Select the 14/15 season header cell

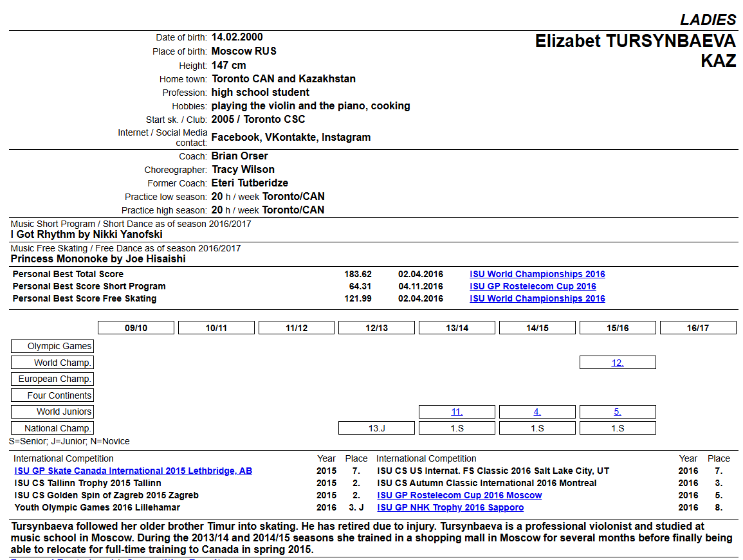[537, 328]
